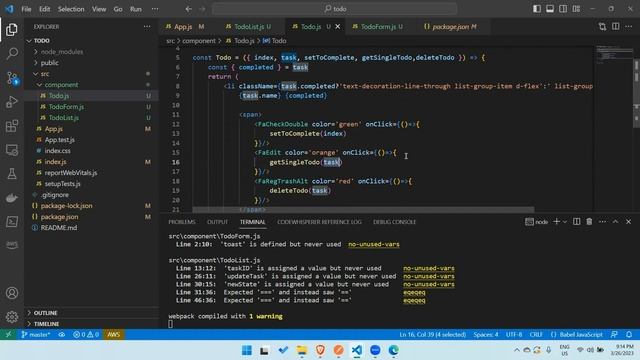
Task: Open the Run menu
Action: click(x=136, y=9)
